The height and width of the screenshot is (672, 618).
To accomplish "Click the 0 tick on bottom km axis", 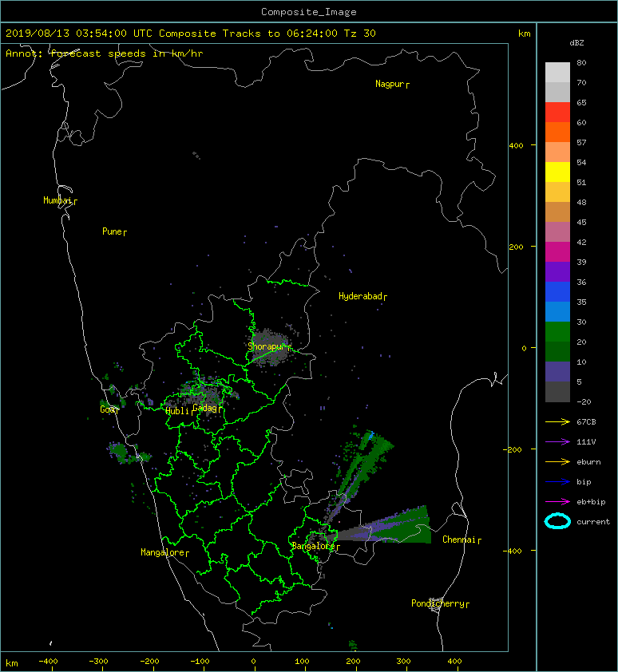I will 253,661.
